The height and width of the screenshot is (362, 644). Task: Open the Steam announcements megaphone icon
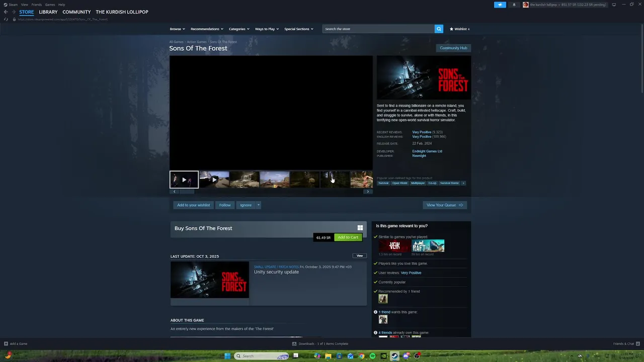pyautogui.click(x=500, y=5)
